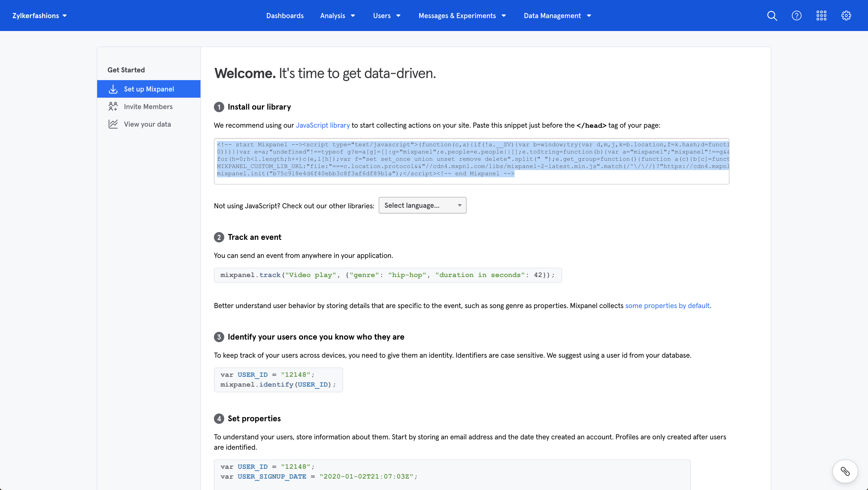The width and height of the screenshot is (868, 490).
Task: Click the help question mark icon
Action: (x=796, y=16)
